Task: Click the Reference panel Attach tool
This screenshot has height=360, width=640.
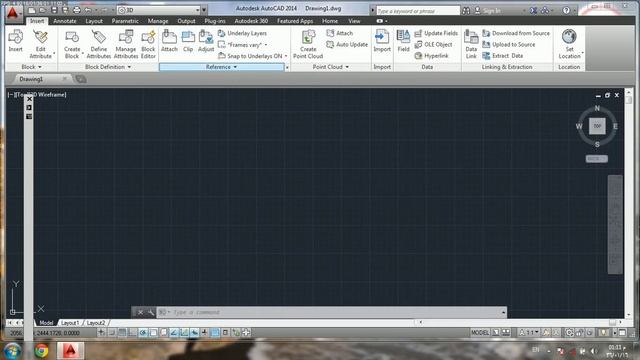Action: [x=169, y=41]
